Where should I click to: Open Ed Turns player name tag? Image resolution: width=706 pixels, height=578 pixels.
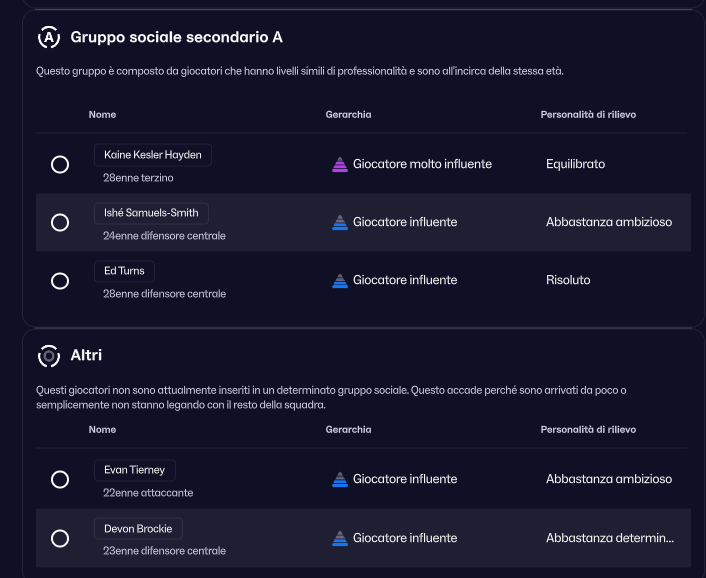(124, 271)
